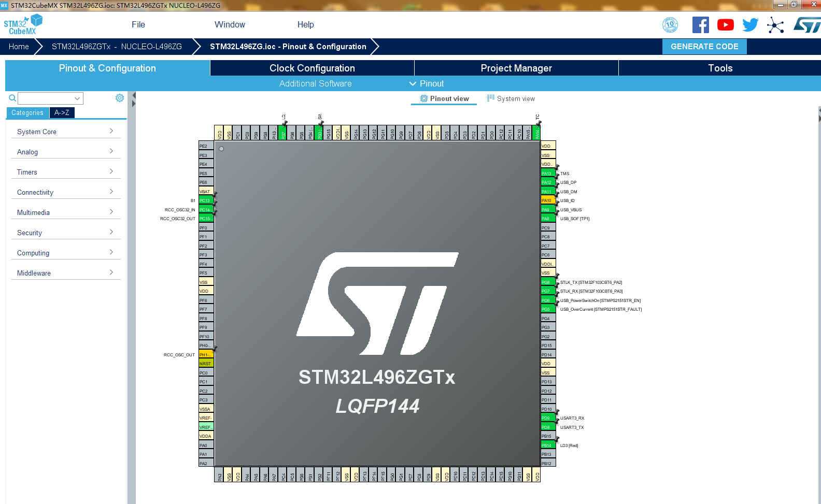Click the RCC_OSC_OUT pin label
Viewport: 821px width, 504px height.
point(179,355)
